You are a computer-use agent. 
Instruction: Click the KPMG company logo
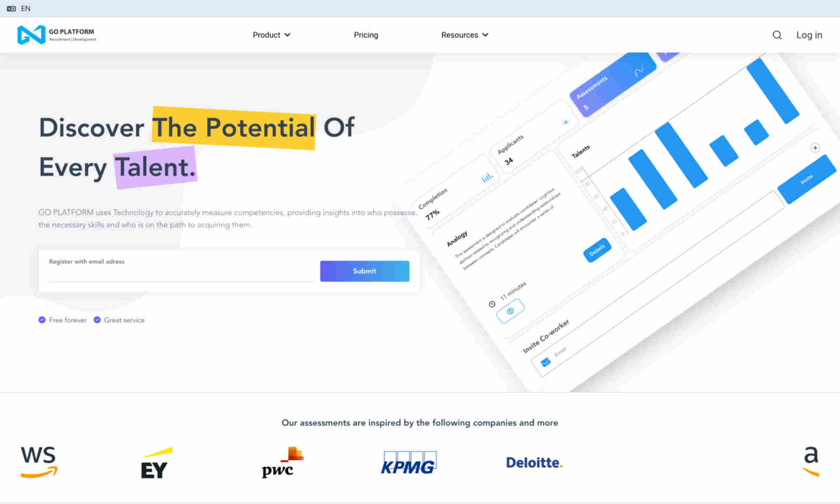coord(409,462)
